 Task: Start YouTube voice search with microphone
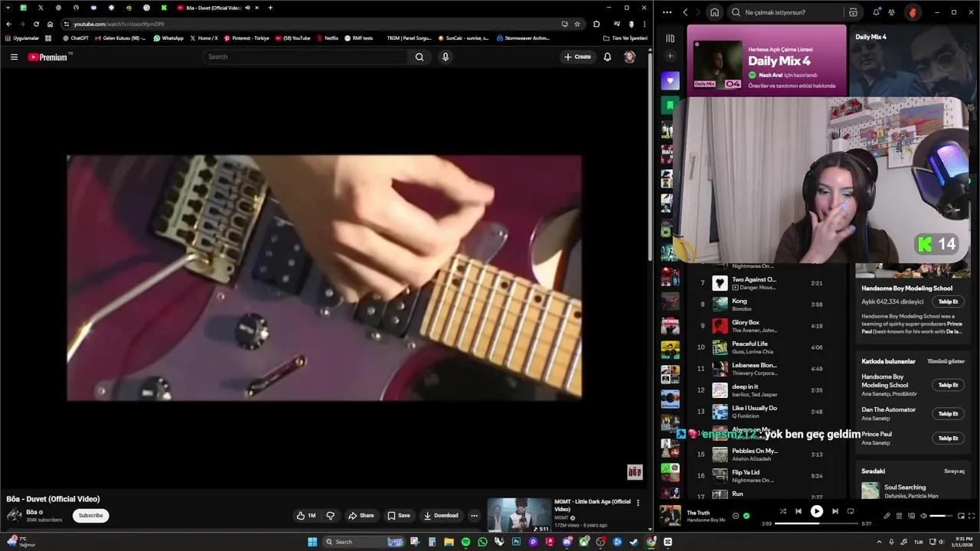pyautogui.click(x=445, y=57)
